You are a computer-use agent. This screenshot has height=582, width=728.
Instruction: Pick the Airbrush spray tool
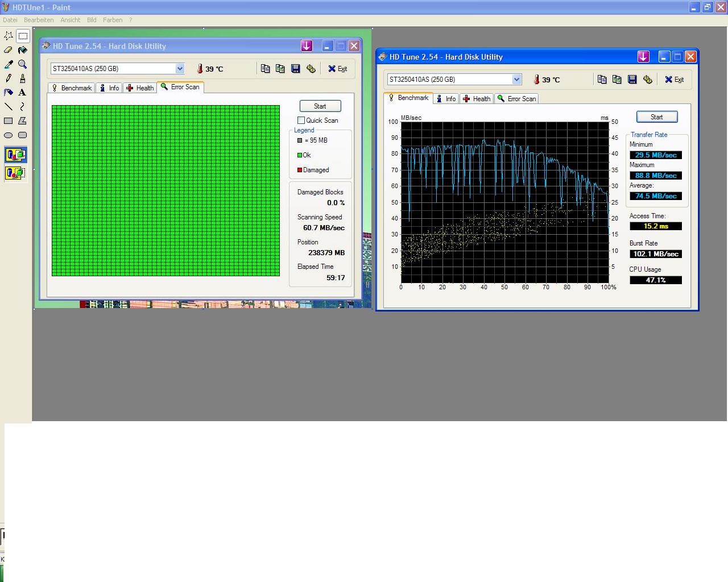click(x=9, y=92)
